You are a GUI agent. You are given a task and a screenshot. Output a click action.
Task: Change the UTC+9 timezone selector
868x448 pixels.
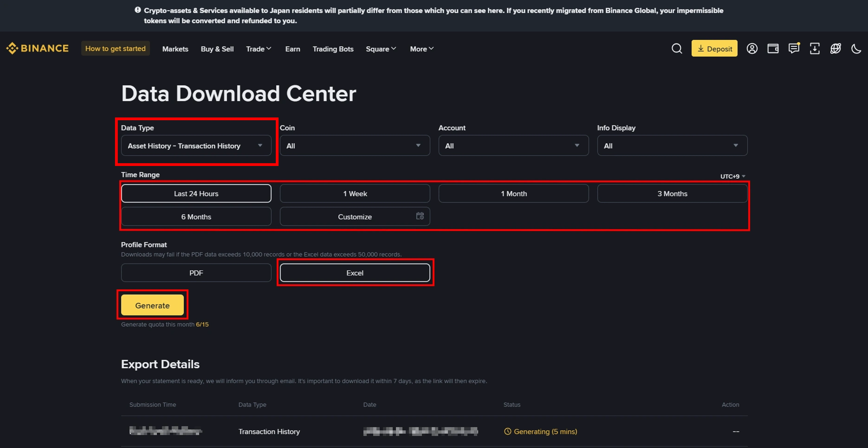click(732, 176)
